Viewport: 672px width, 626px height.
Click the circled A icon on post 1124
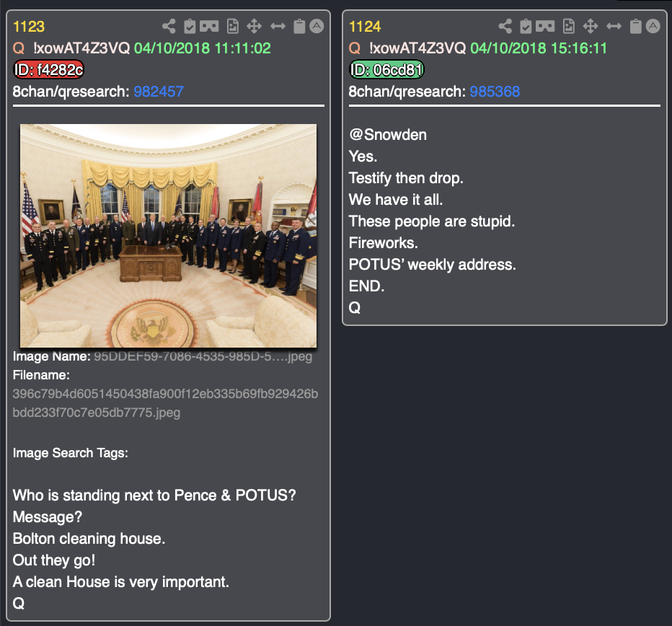tap(653, 26)
